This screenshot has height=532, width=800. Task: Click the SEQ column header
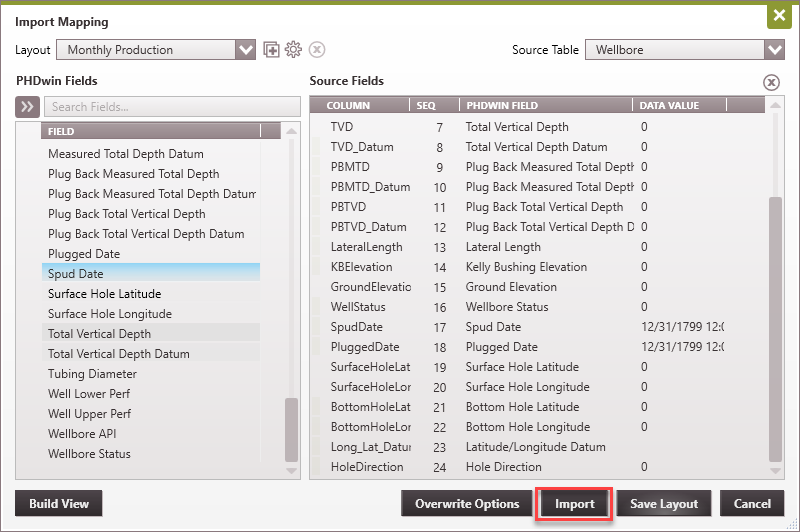(434, 106)
